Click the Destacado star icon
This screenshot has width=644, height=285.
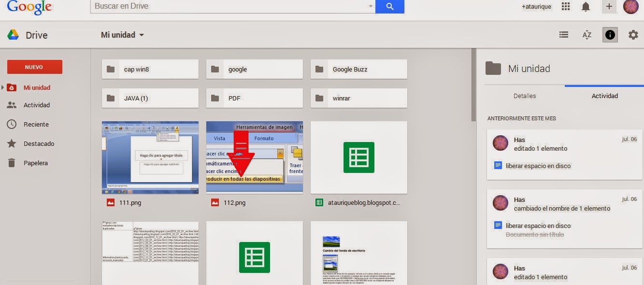point(12,143)
